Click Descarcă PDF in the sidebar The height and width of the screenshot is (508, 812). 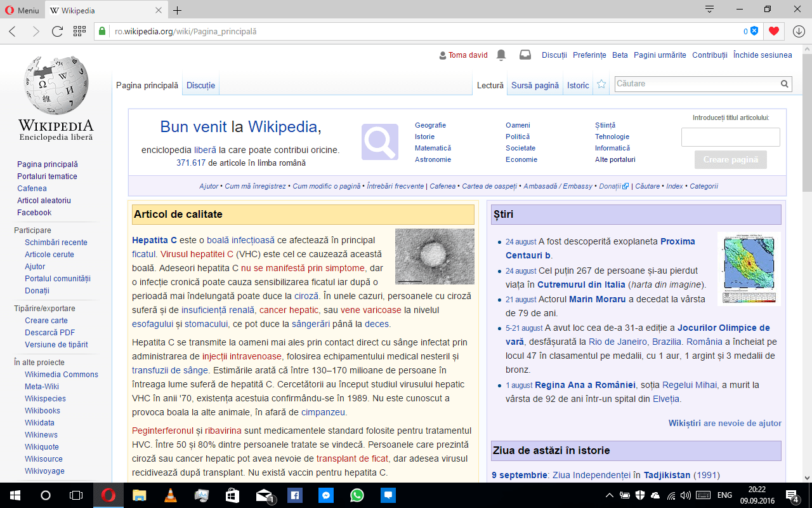49,333
